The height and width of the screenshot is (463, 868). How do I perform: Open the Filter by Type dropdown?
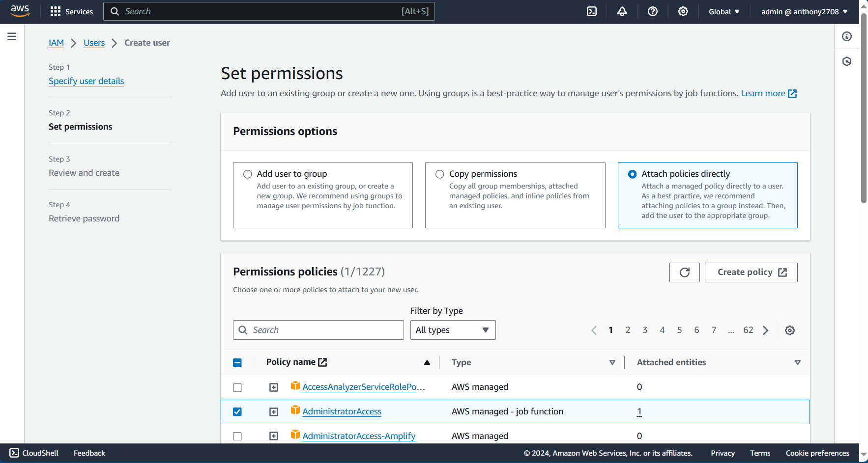coord(453,330)
